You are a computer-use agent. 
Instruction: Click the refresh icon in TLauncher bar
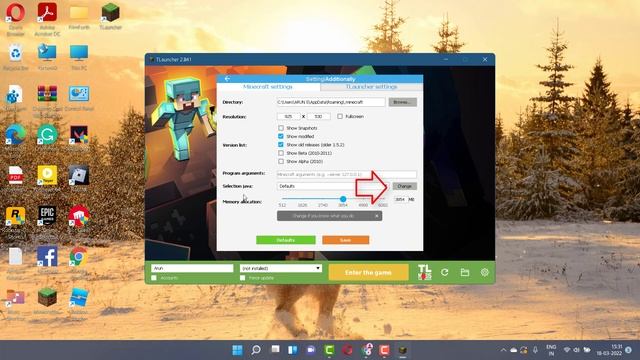coord(444,272)
